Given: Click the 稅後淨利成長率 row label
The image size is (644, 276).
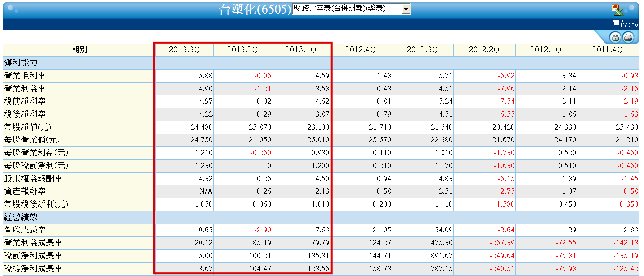Looking at the screenshot, I should (33, 269).
